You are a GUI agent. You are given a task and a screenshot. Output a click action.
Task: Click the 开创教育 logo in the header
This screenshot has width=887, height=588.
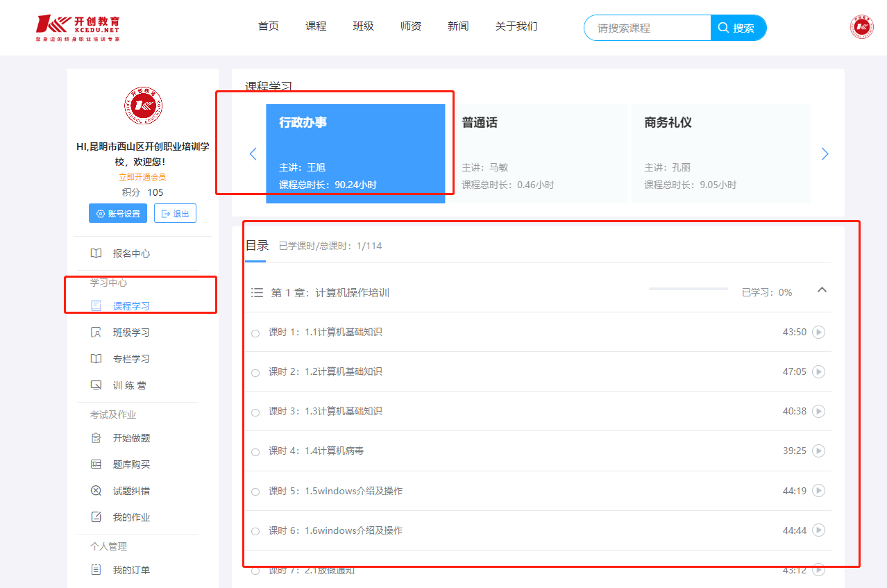point(78,28)
